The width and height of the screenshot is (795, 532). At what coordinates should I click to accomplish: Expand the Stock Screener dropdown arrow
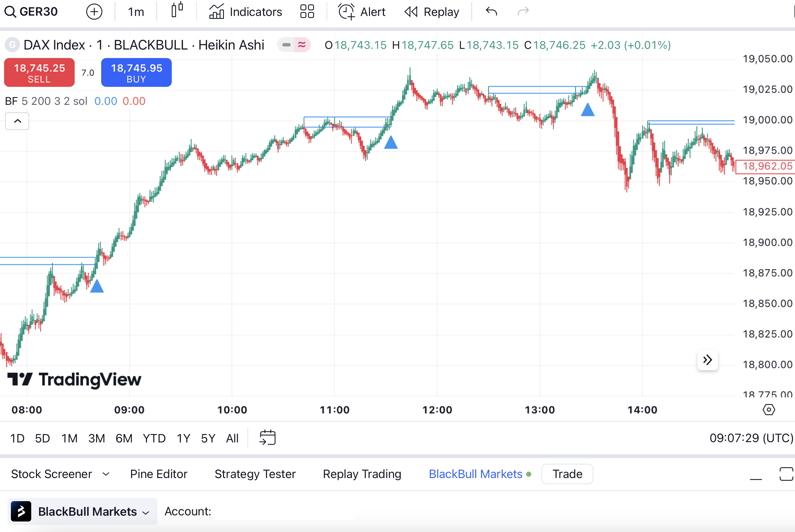(x=106, y=474)
